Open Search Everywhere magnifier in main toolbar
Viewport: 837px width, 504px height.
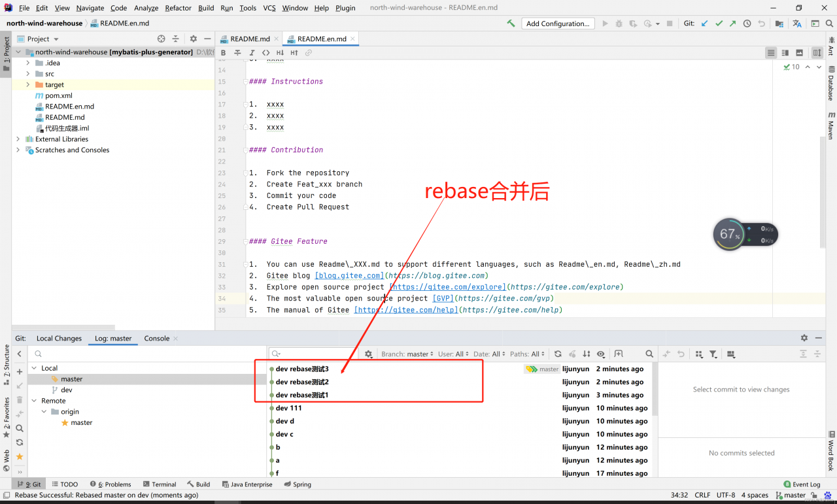click(x=830, y=24)
